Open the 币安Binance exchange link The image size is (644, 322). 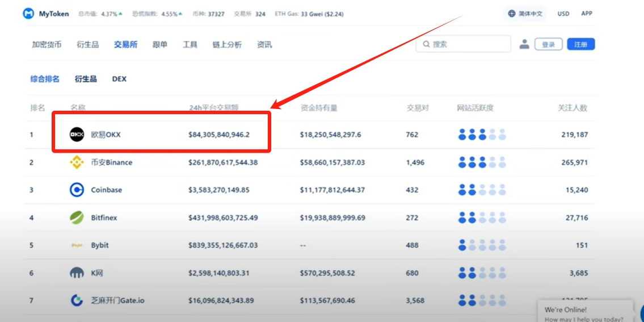click(x=111, y=162)
